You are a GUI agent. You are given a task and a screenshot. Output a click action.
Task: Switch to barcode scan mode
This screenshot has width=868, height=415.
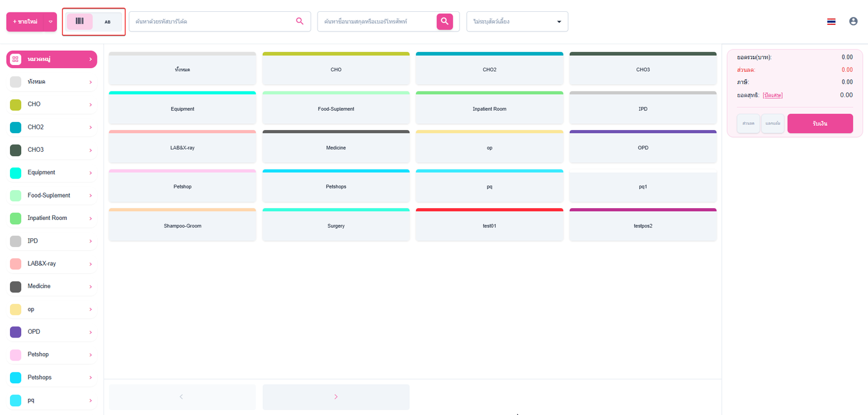click(80, 22)
